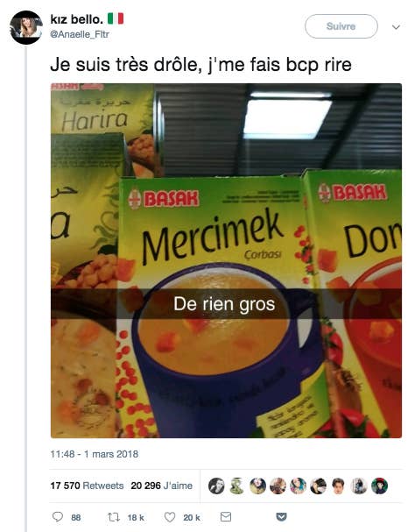View the 17 570 Retweets list
415x532 pixels.
[87, 486]
